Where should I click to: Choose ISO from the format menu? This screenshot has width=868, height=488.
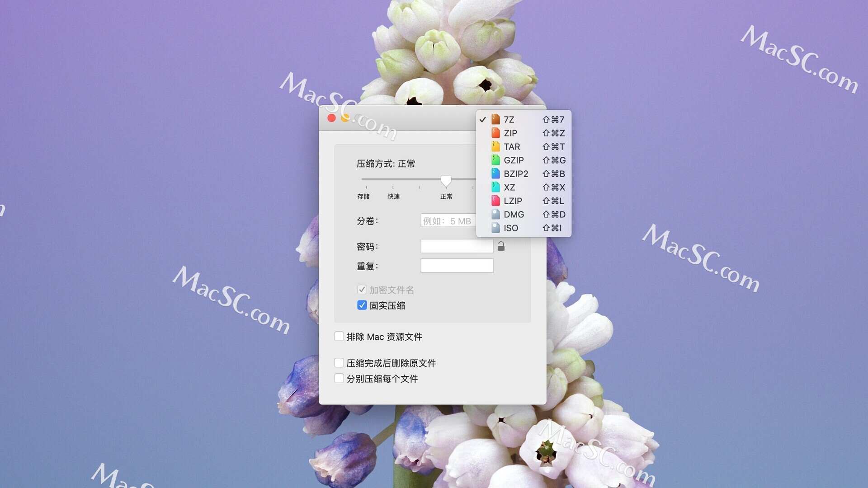pos(511,228)
